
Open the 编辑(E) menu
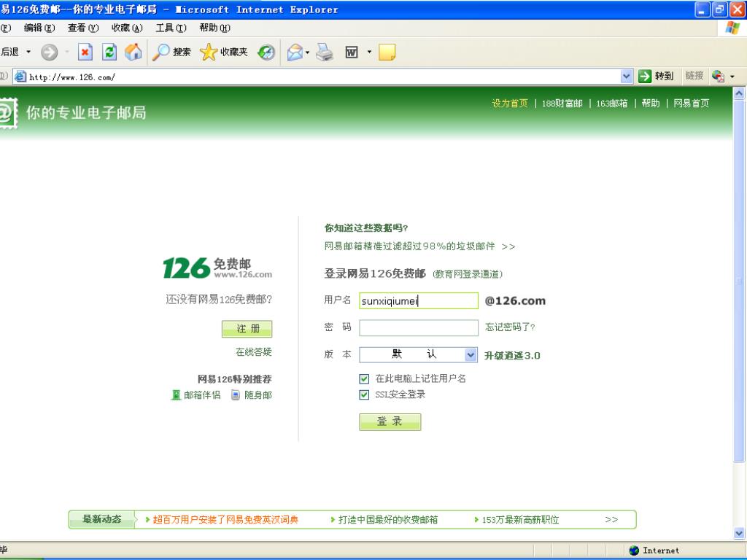click(x=39, y=28)
